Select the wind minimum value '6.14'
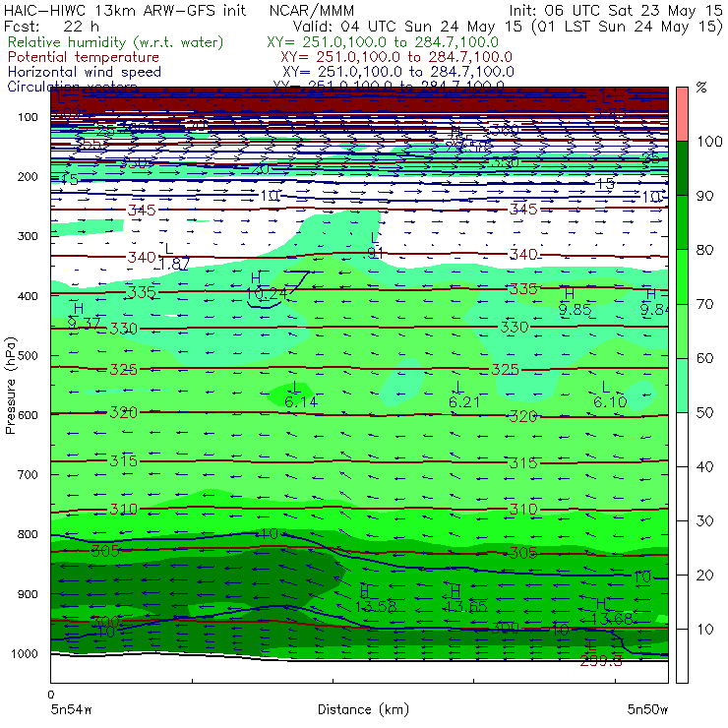Image resolution: width=728 pixels, height=728 pixels. [x=301, y=401]
